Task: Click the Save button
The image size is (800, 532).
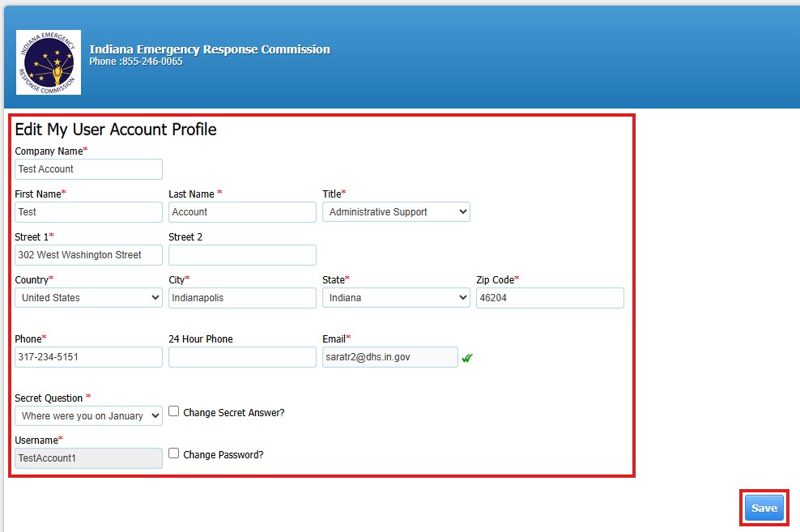Action: pos(764,508)
